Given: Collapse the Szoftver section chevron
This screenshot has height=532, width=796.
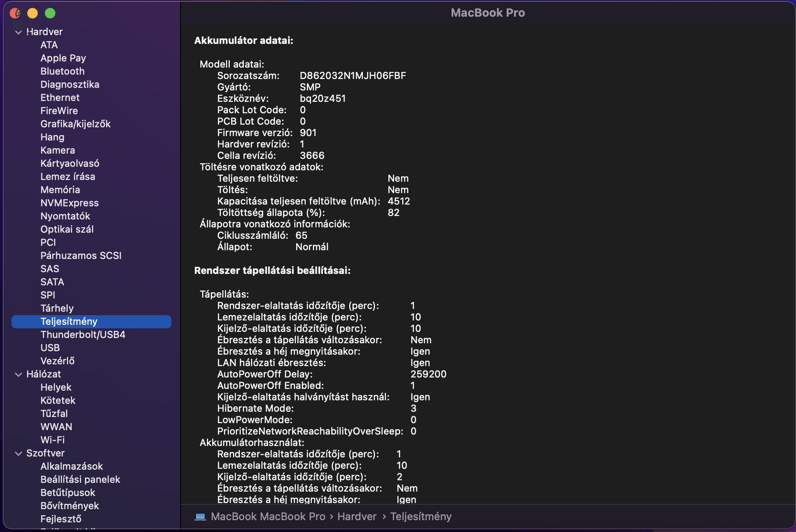Looking at the screenshot, I should [x=18, y=453].
